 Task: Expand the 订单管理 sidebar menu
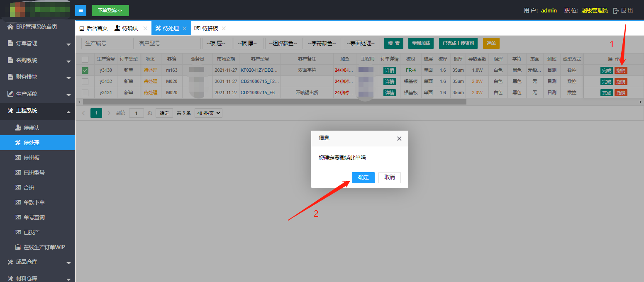[37, 44]
